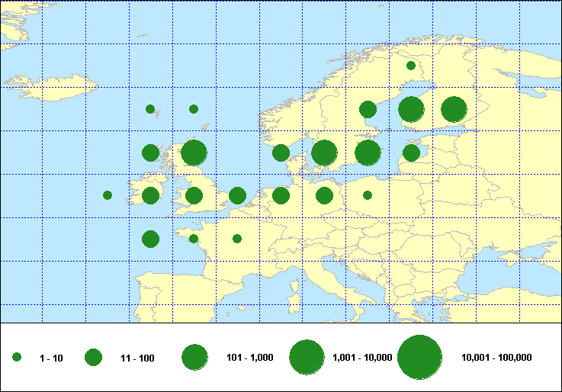Select the 101 - 1,000 legend circle
The width and height of the screenshot is (562, 392).
[x=194, y=357]
